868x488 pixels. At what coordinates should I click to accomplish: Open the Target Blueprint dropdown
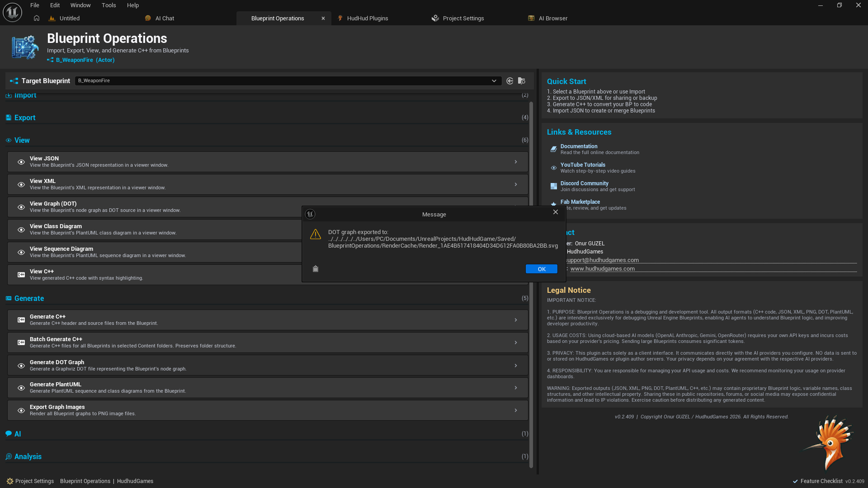(x=494, y=81)
